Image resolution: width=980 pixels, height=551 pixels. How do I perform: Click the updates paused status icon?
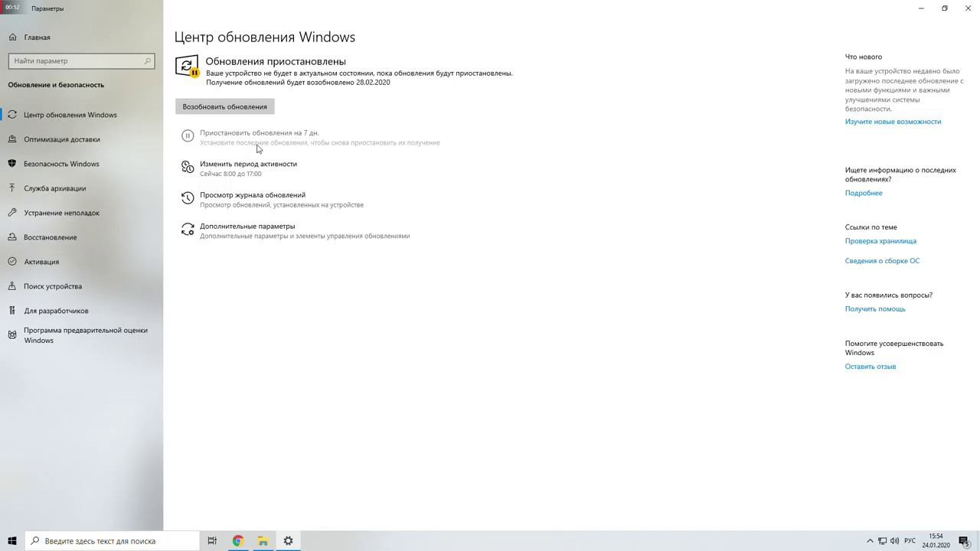(187, 66)
